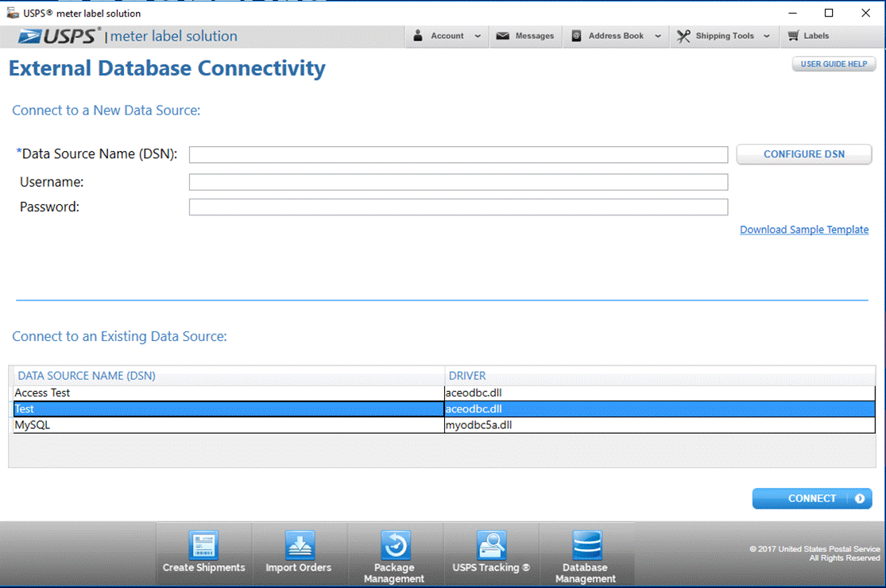Image resolution: width=886 pixels, height=588 pixels.
Task: Click the Shipping Tools wrench icon
Action: [683, 36]
